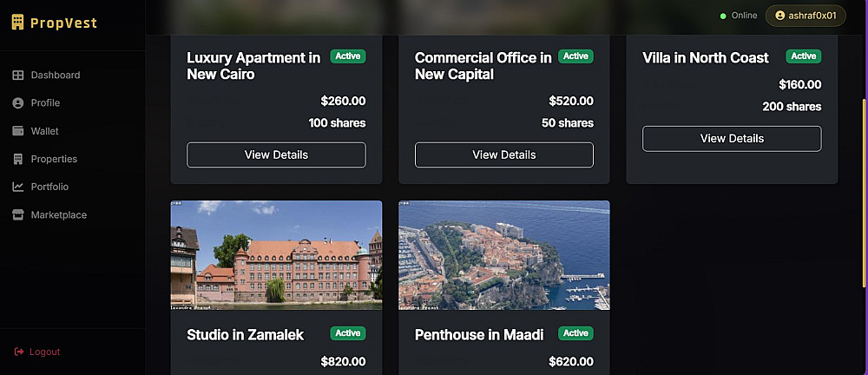View details of Luxury Apartment in New Cairo
The image size is (868, 375).
point(276,155)
